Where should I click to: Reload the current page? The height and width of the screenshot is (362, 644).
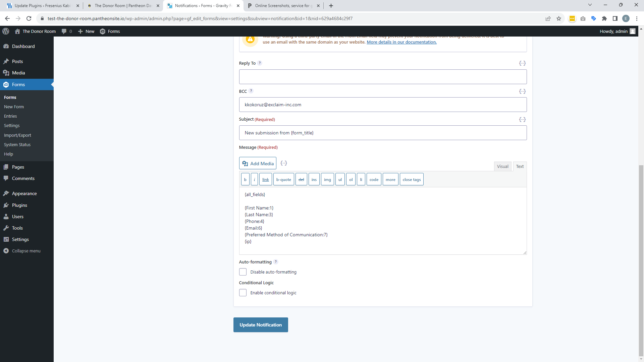(x=29, y=18)
